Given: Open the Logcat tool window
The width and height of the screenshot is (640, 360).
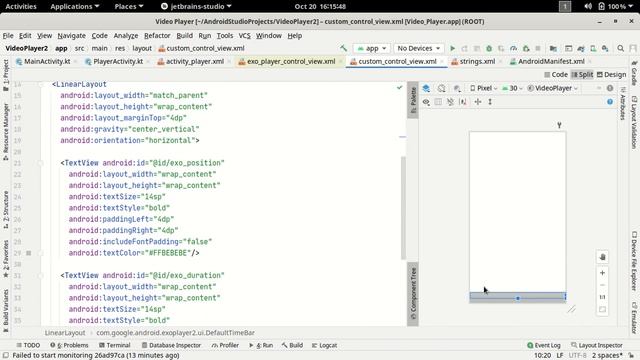Looking at the screenshot, I should coord(324,345).
